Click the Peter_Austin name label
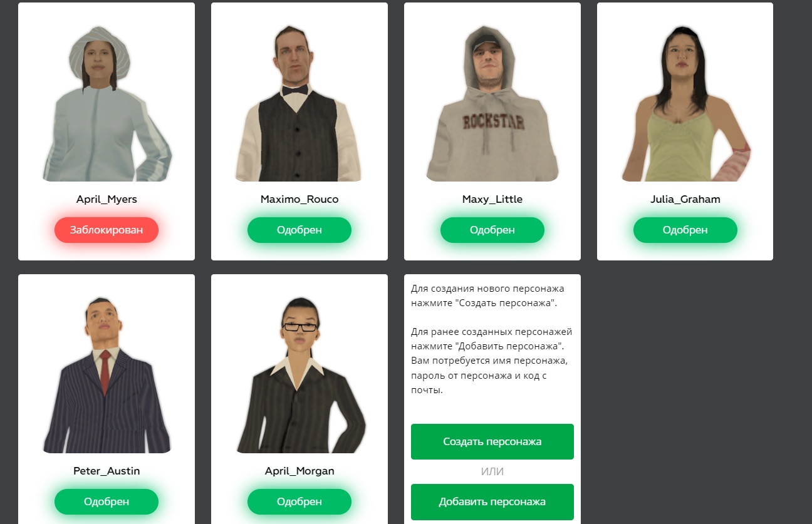The image size is (812, 524). 107,471
